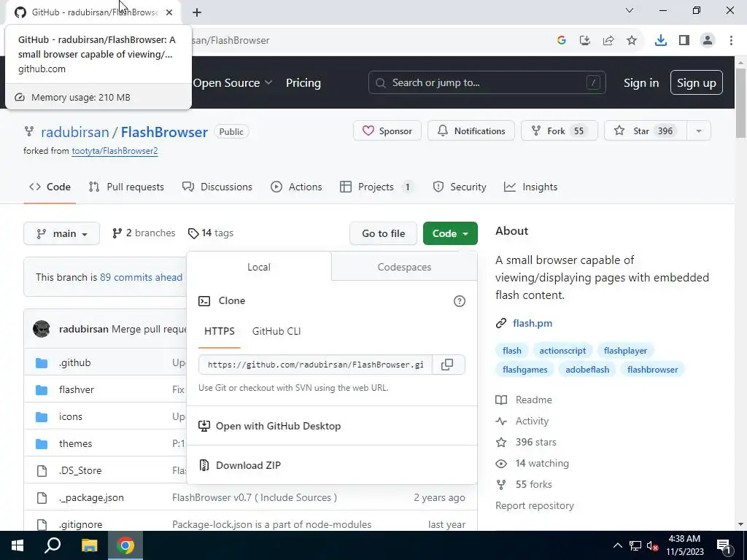Focus the Search or jump to field
747x560 pixels.
487,83
